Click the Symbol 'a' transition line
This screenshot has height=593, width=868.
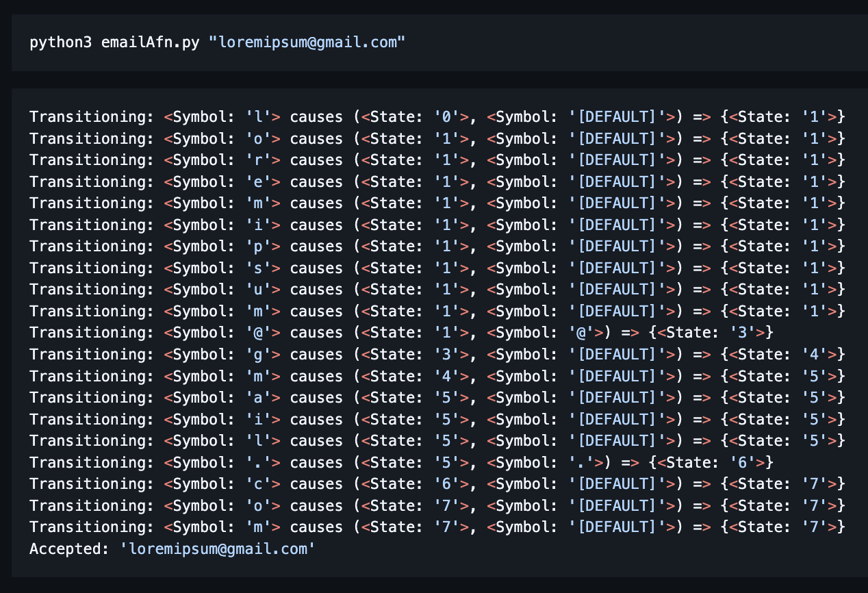(x=437, y=398)
